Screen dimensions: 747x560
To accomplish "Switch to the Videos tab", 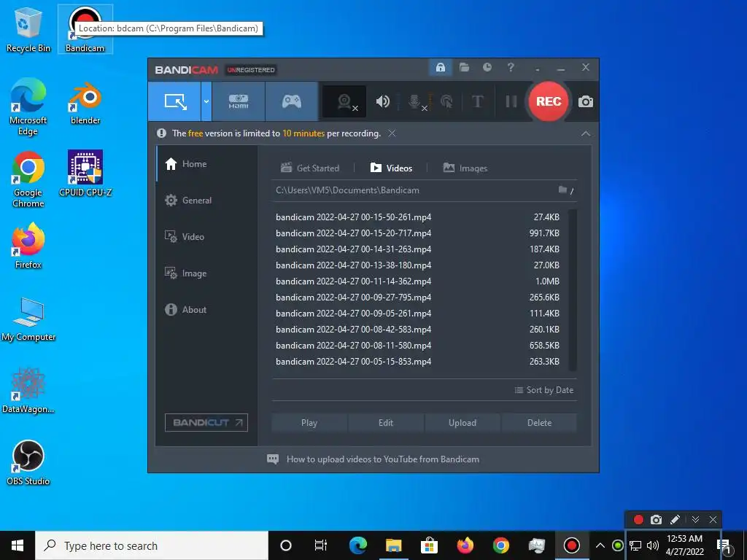I will [391, 168].
